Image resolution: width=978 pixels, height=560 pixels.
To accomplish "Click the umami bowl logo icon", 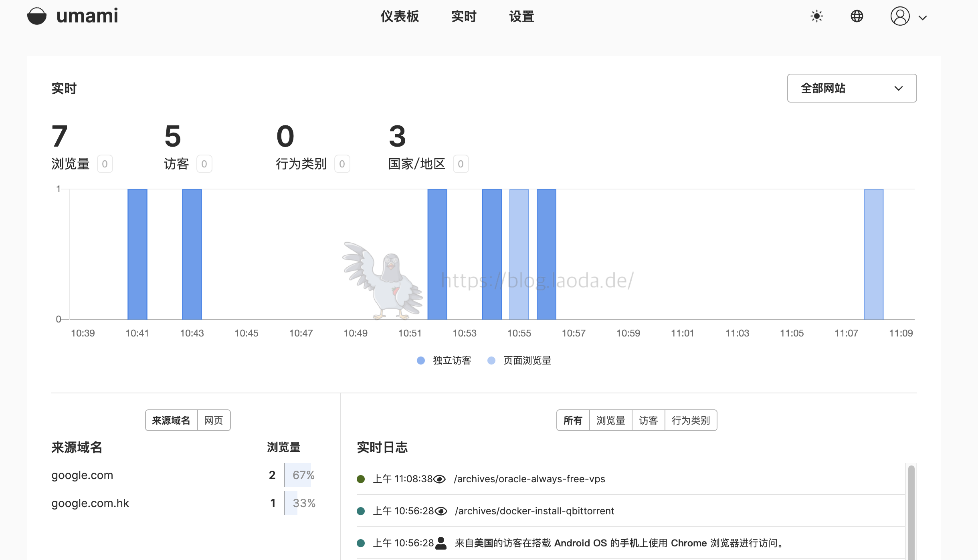I will click(x=36, y=16).
